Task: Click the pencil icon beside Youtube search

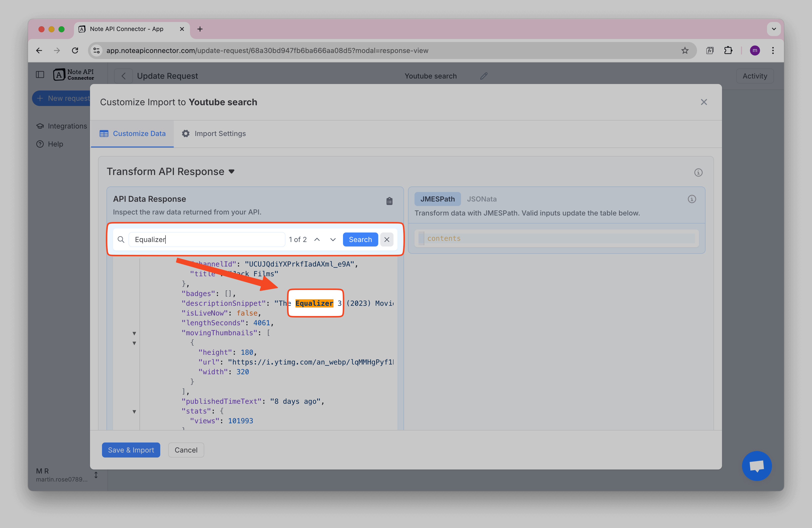Action: coord(483,76)
